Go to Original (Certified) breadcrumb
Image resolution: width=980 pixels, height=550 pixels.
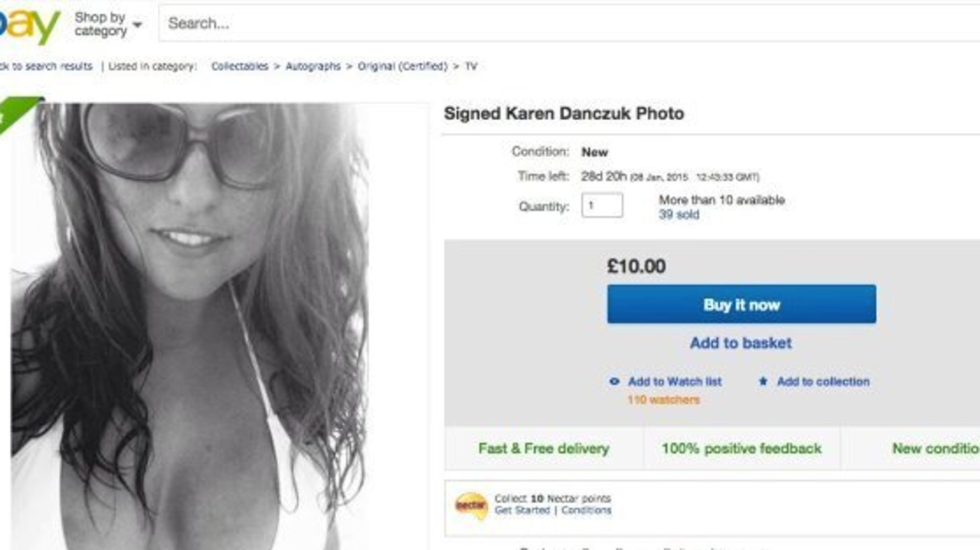pos(402,66)
